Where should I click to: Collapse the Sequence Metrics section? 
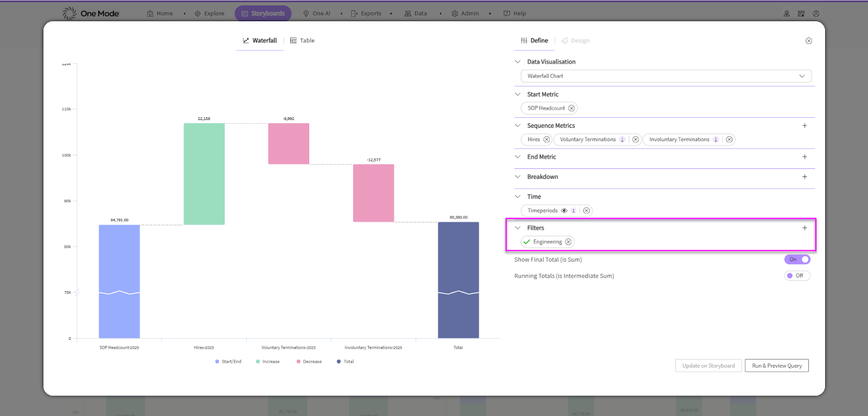pyautogui.click(x=518, y=125)
